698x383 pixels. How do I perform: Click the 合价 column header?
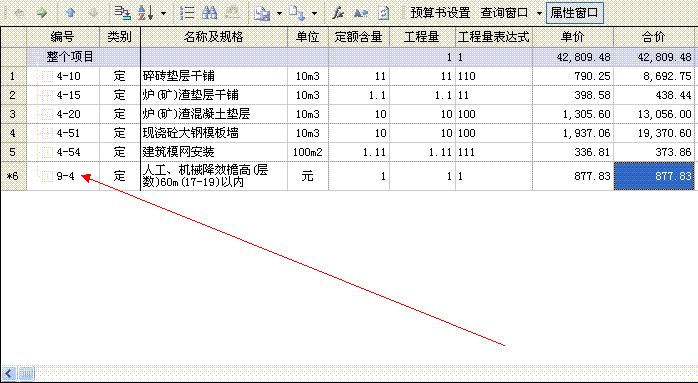(x=653, y=37)
